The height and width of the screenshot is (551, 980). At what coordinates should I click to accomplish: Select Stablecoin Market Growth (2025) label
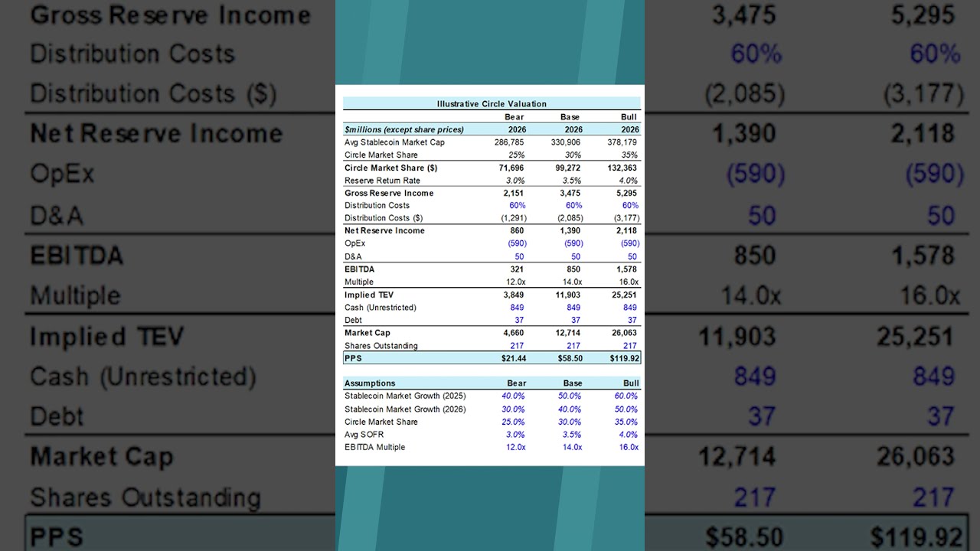405,396
